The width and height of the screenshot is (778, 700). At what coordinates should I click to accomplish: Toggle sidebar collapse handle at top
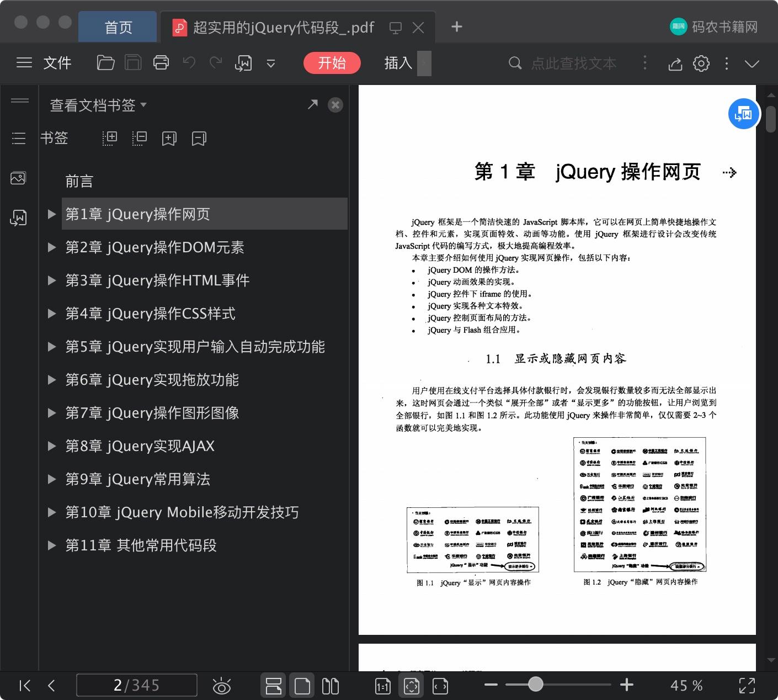pyautogui.click(x=20, y=100)
